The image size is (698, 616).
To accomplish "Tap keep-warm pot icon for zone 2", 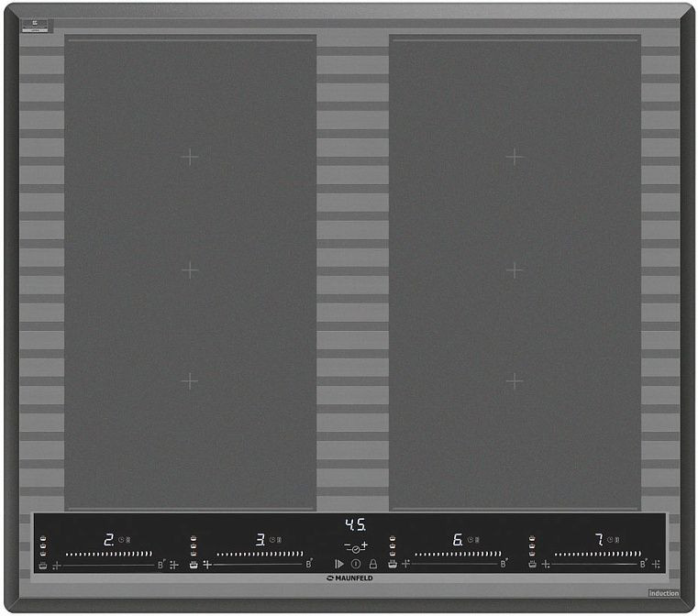I will (x=43, y=565).
